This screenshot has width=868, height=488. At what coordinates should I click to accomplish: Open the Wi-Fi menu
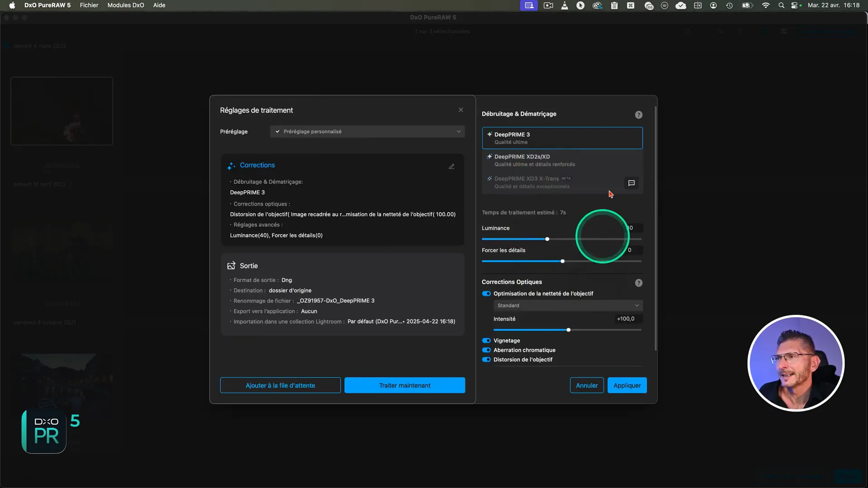coord(765,5)
